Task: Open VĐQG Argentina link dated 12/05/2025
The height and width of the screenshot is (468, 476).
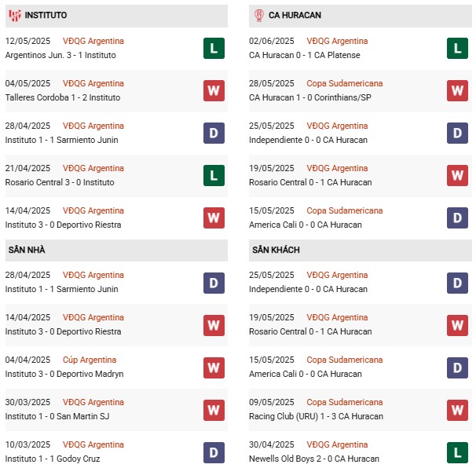Action: (x=93, y=41)
